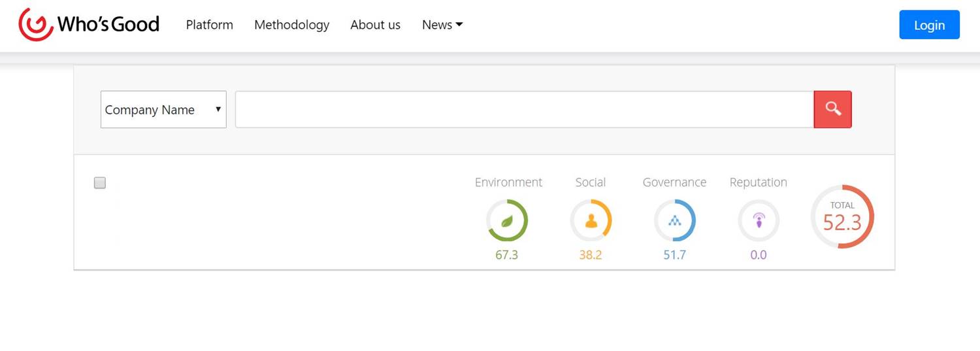Click the Governance column label

tap(674, 182)
